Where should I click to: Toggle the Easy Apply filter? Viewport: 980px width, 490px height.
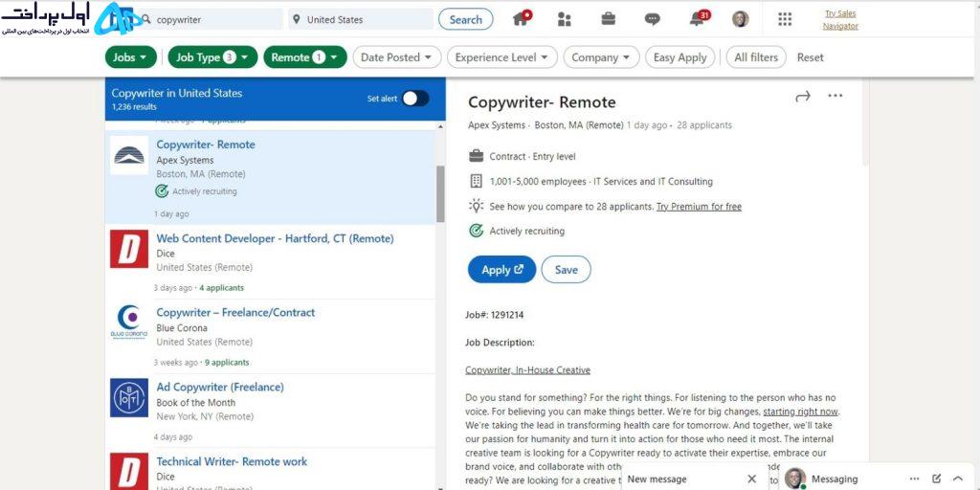[680, 56]
